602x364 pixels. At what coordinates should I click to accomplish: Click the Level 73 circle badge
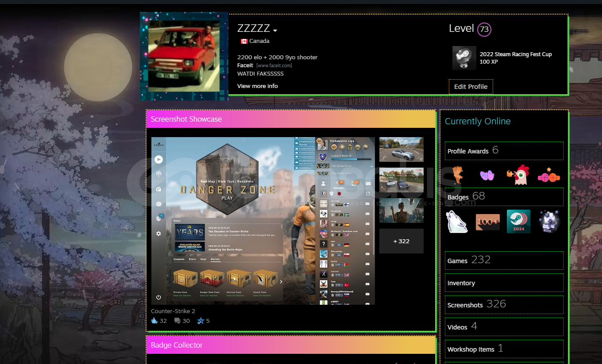click(484, 30)
